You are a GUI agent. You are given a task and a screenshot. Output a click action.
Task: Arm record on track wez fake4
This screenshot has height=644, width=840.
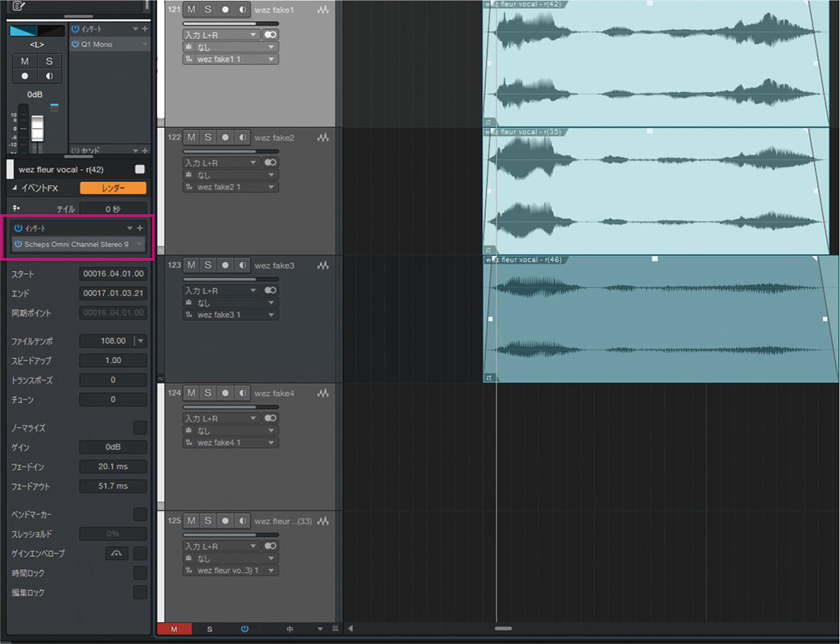coord(225,394)
